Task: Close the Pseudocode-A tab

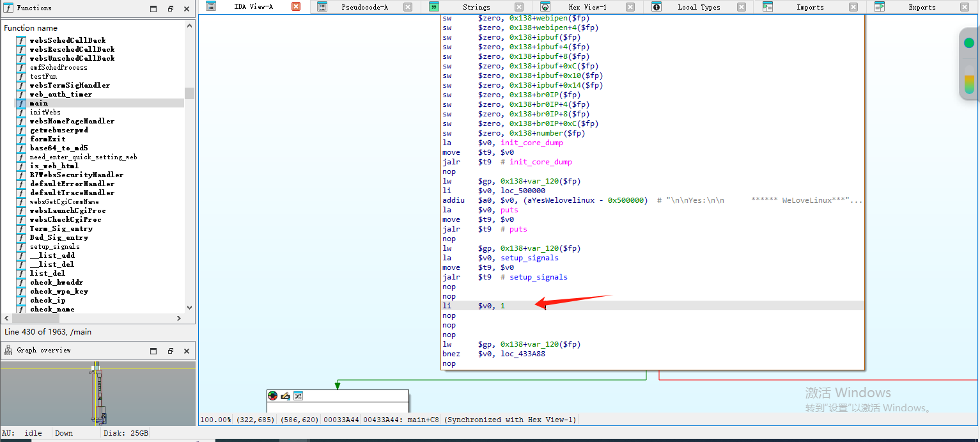Action: [408, 7]
